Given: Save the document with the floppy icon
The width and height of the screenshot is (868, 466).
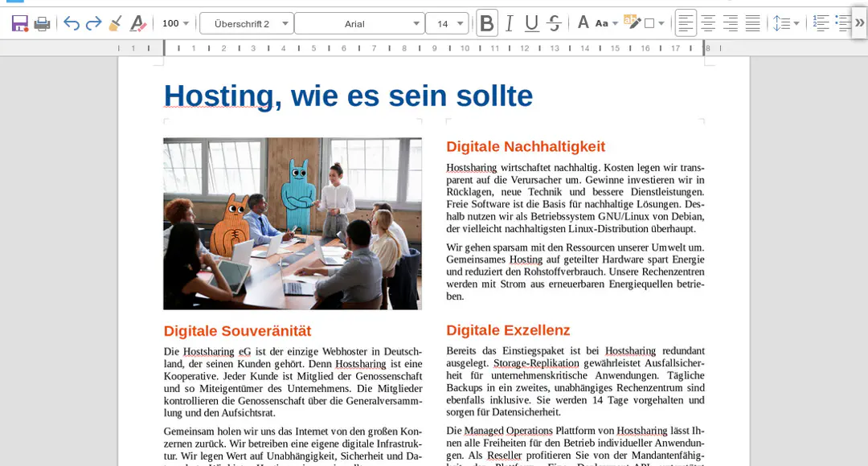Looking at the screenshot, I should (20, 23).
